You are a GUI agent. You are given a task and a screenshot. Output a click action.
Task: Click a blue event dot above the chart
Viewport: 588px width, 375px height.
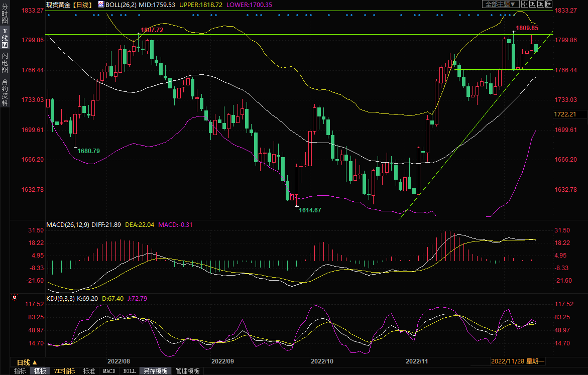75,15
